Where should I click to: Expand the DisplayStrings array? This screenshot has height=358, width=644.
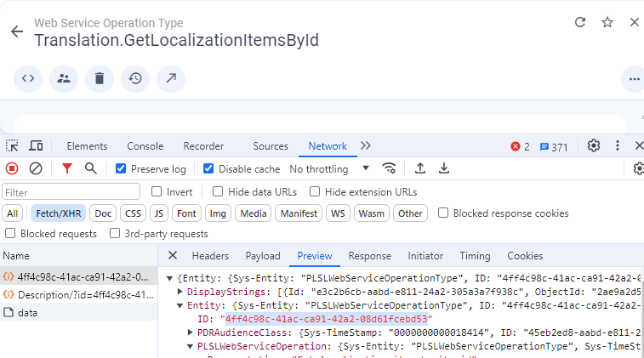[180, 292]
